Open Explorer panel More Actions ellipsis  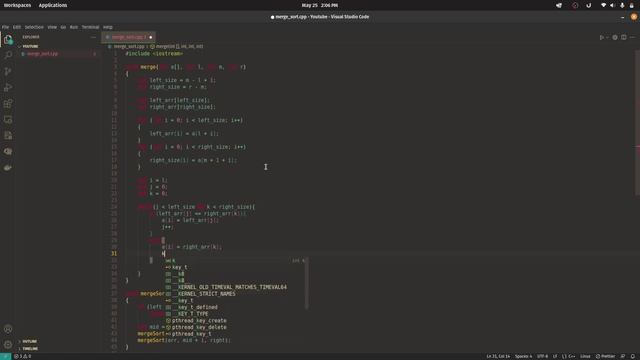click(93, 37)
